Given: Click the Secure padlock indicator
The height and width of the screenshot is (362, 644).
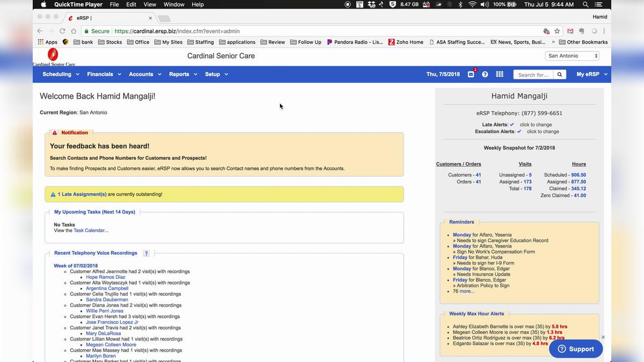Looking at the screenshot, I should click(x=86, y=31).
